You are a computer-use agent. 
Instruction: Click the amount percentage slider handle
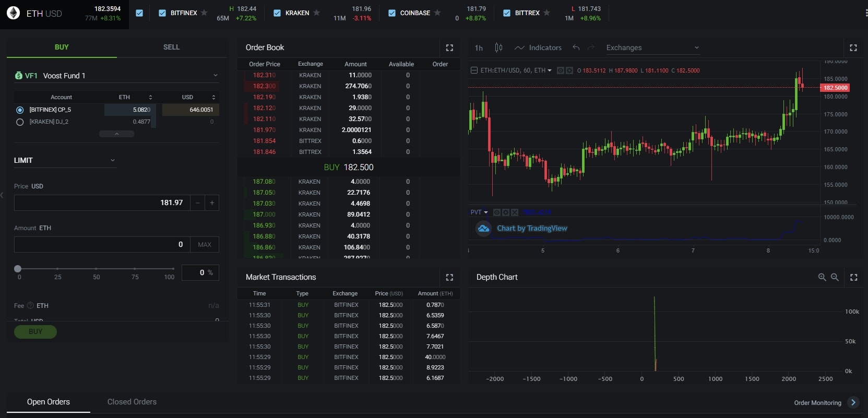tap(18, 269)
